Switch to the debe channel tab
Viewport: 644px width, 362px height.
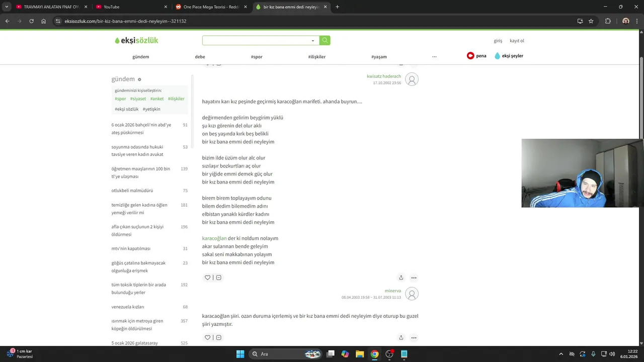point(200,57)
